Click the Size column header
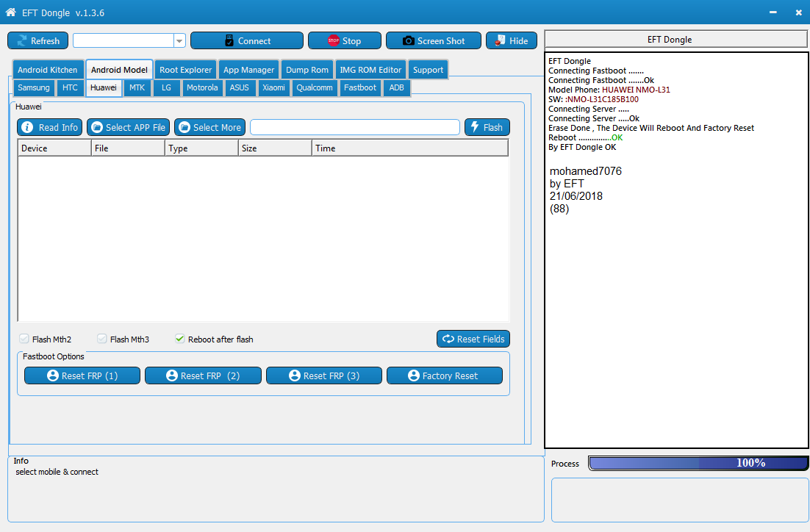The width and height of the screenshot is (810, 532). click(x=275, y=148)
